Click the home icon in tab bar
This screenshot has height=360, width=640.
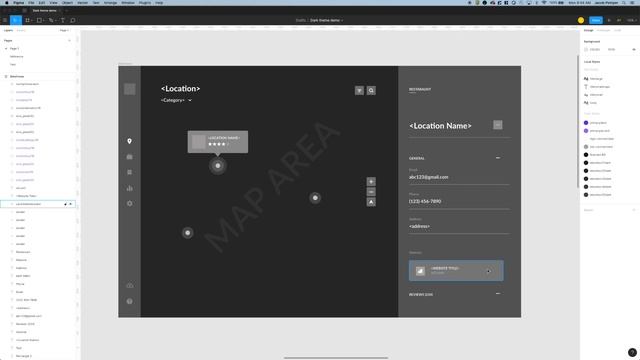pos(24,10)
